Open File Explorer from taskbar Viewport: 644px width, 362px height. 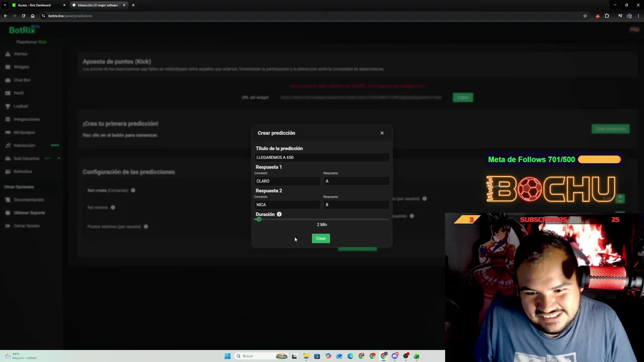coord(305,356)
